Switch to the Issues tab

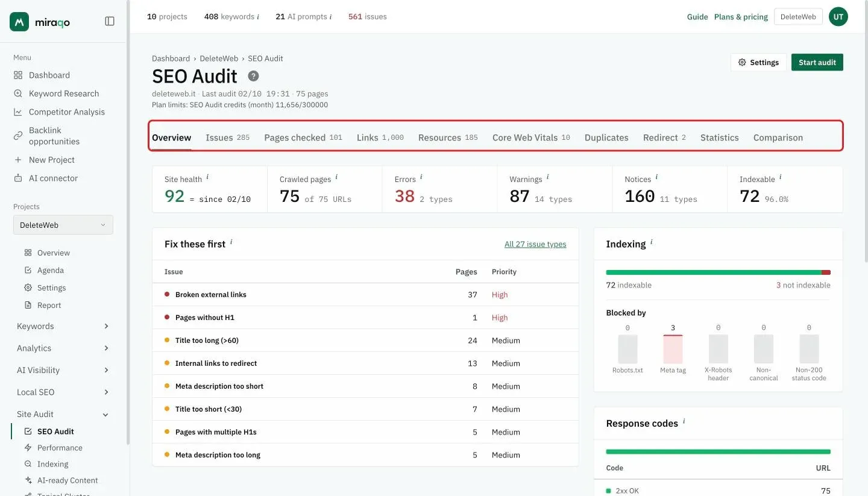tap(227, 137)
